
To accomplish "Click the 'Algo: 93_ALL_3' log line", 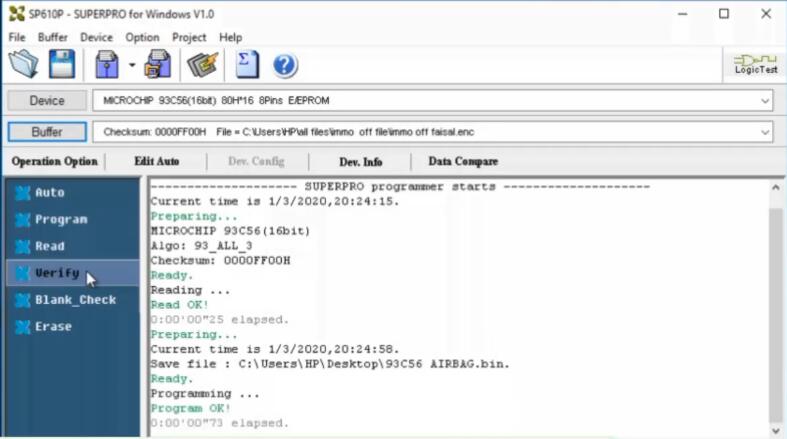I will coord(201,246).
